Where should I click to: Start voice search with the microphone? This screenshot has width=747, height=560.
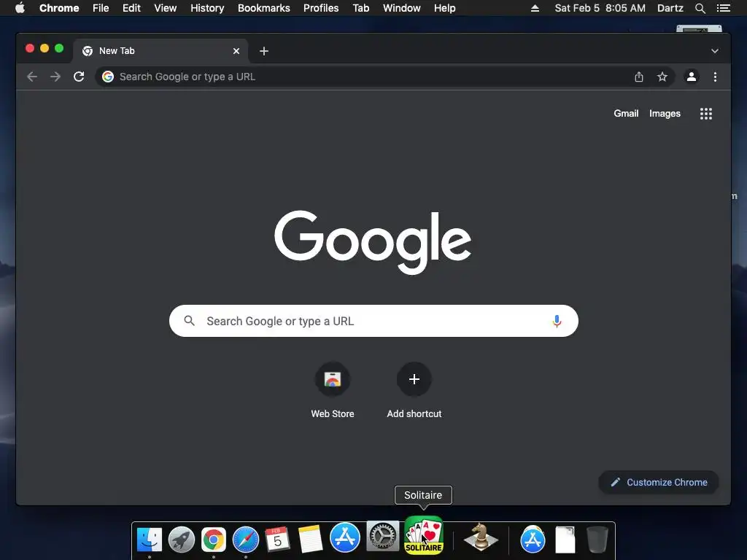point(557,321)
